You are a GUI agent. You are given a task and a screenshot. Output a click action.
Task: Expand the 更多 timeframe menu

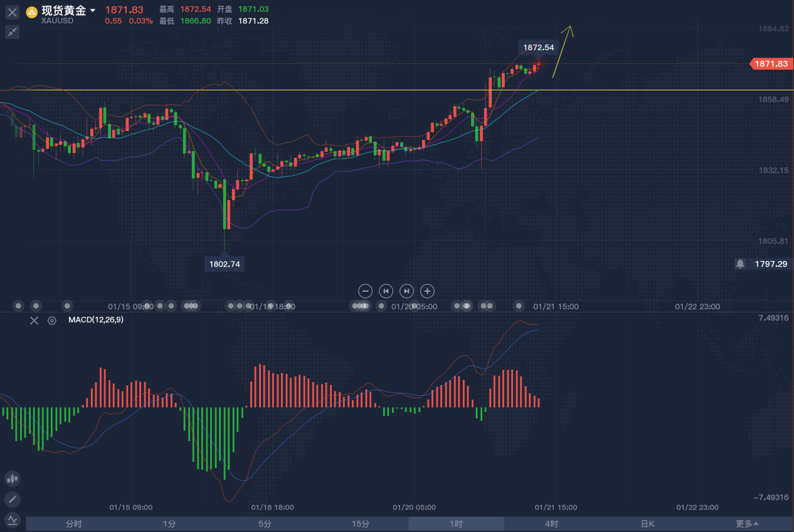746,524
